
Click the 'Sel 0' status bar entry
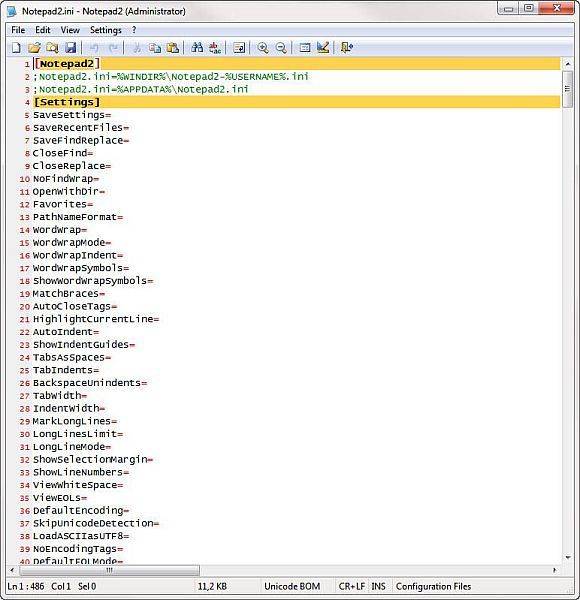pos(87,586)
